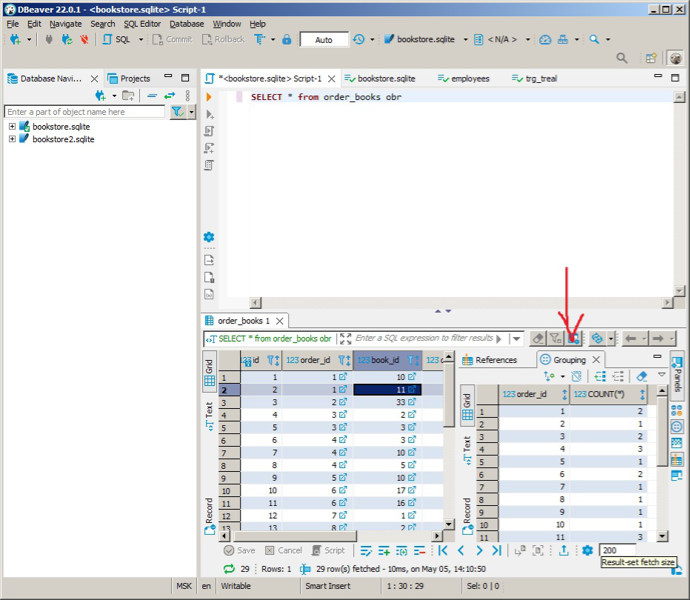Switch Grouping panel to Text view
Screen dimensions: 690x600
tap(467, 451)
